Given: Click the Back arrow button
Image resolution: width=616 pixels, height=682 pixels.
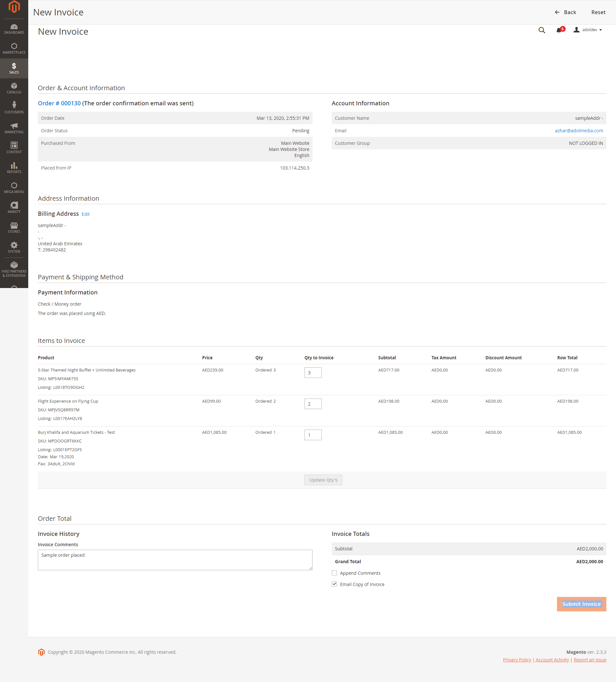Looking at the screenshot, I should [565, 12].
